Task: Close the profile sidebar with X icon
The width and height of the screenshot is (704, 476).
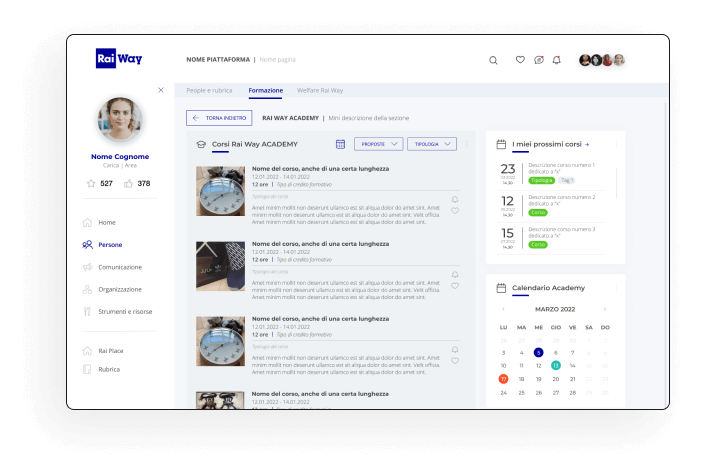Action: point(161,90)
